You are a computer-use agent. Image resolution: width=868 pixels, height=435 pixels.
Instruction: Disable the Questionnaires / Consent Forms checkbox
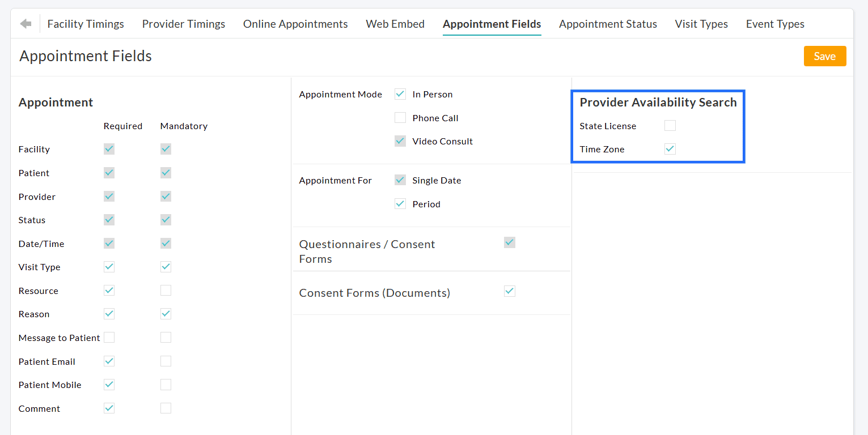pyautogui.click(x=509, y=242)
